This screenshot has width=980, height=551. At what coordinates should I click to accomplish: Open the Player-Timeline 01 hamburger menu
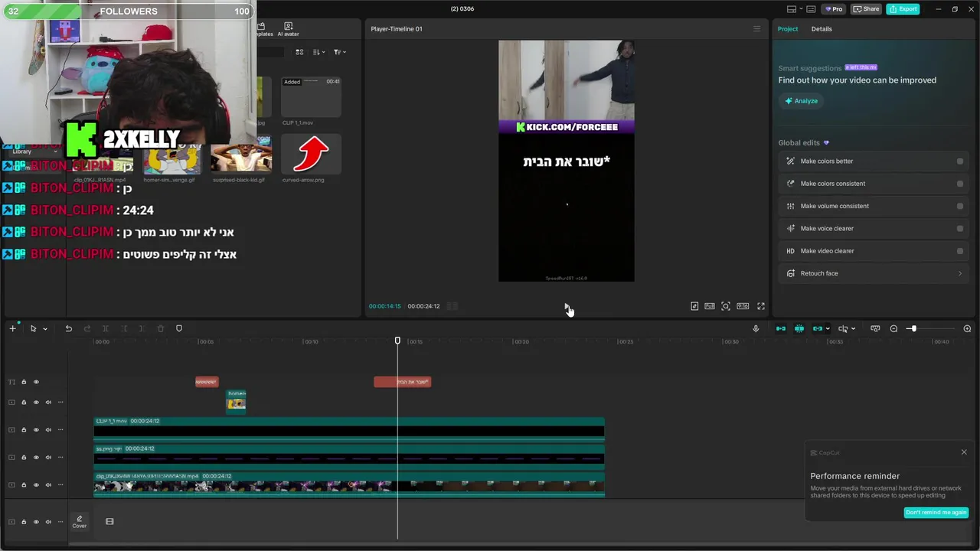(757, 29)
